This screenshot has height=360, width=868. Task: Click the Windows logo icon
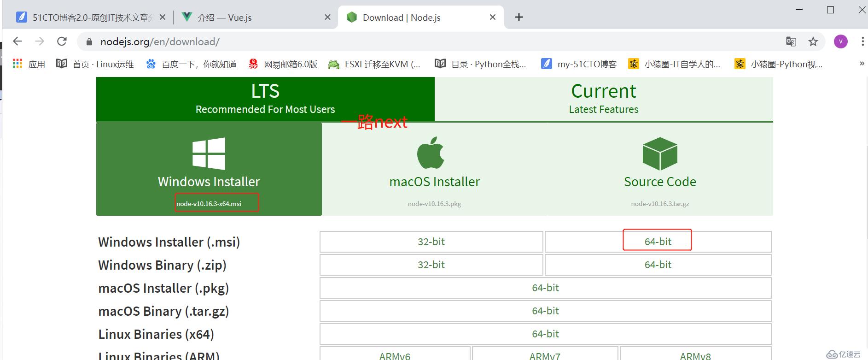209,153
